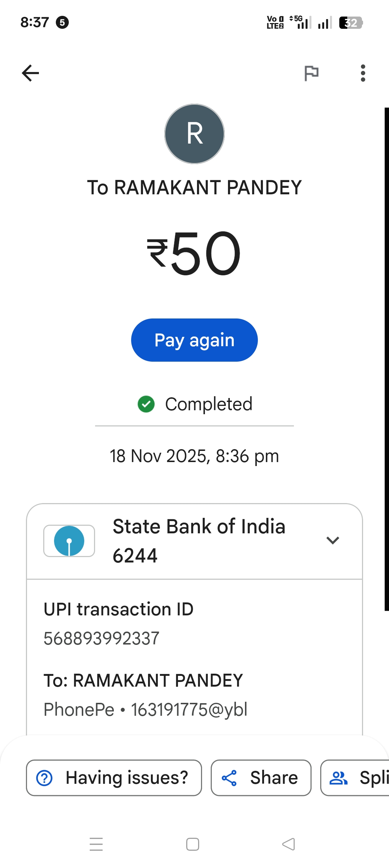Tap the back arrow icon
The image size is (389, 868).
[30, 73]
